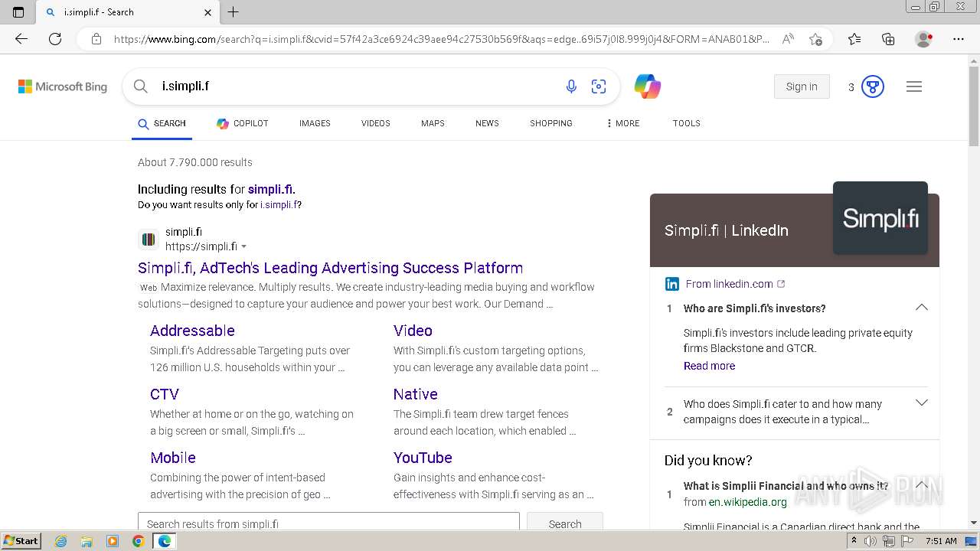Click the browser Back arrow
Viewport: 980px width, 551px height.
pyautogui.click(x=21, y=39)
